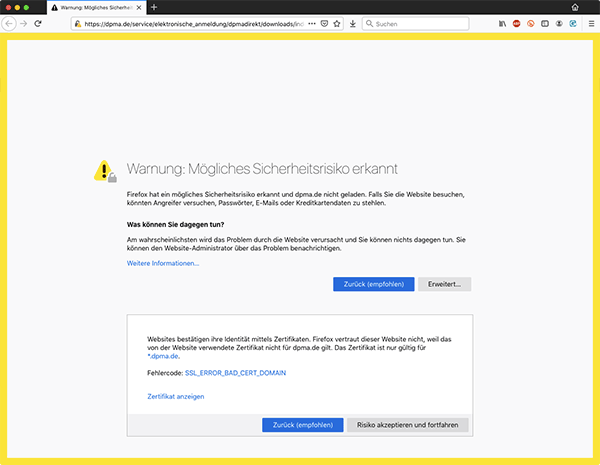Open the Weitere Informationen… link

click(x=163, y=263)
